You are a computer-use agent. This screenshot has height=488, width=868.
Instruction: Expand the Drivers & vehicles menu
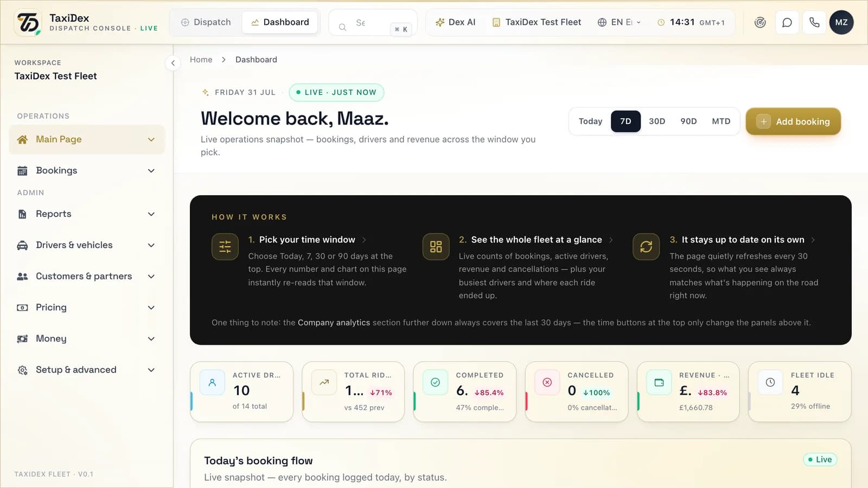click(x=87, y=245)
